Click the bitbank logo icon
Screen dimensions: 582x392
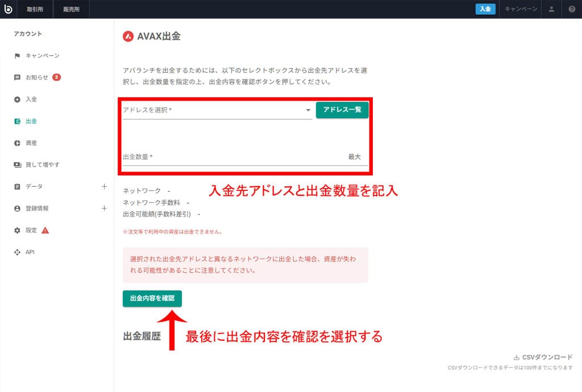click(x=8, y=9)
